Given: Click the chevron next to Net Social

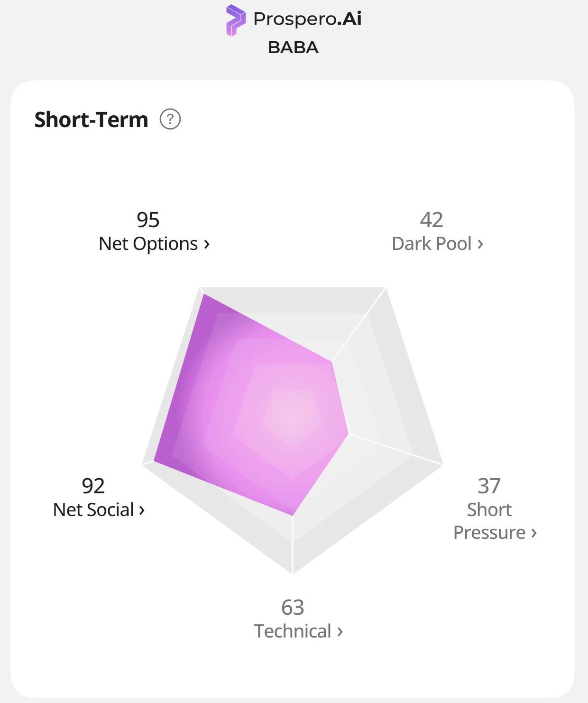Looking at the screenshot, I should coord(142,510).
